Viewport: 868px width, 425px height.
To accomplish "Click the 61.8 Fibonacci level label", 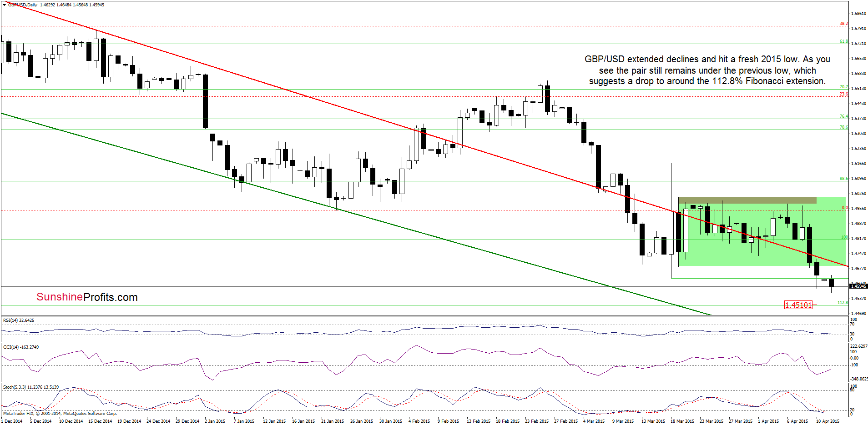I will coord(844,41).
